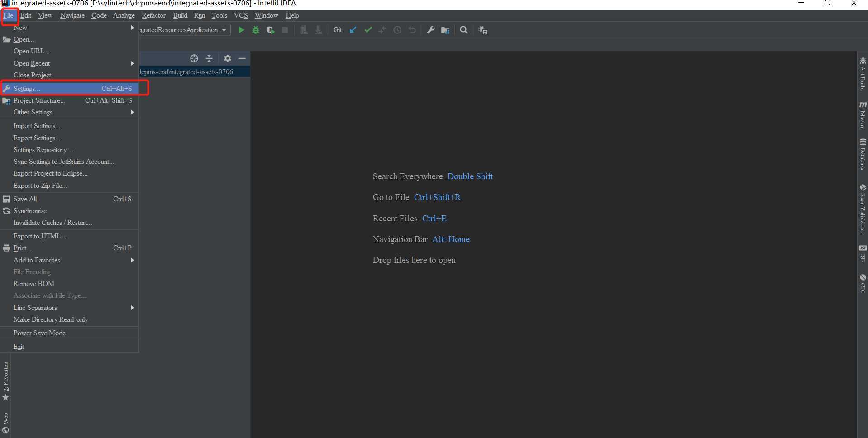
Task: Select Print... from the File menu
Action: [69, 248]
